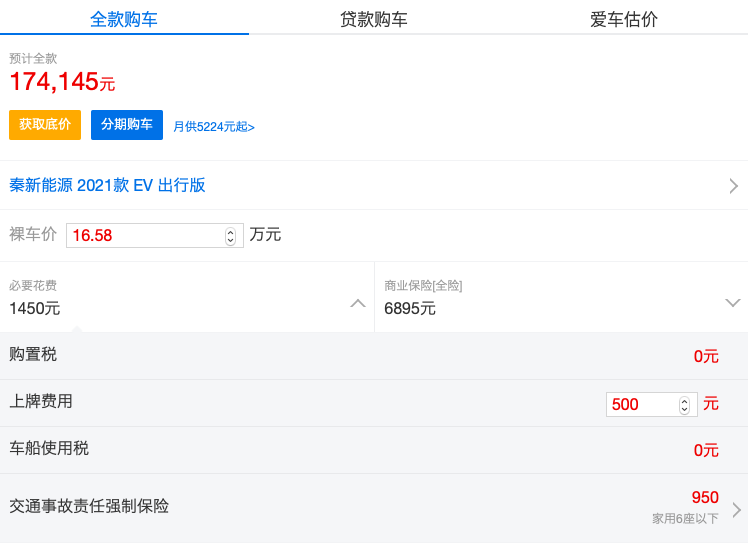Viewport: 748px width, 544px height.
Task: Click the 裸车价 field label
Action: (33, 234)
